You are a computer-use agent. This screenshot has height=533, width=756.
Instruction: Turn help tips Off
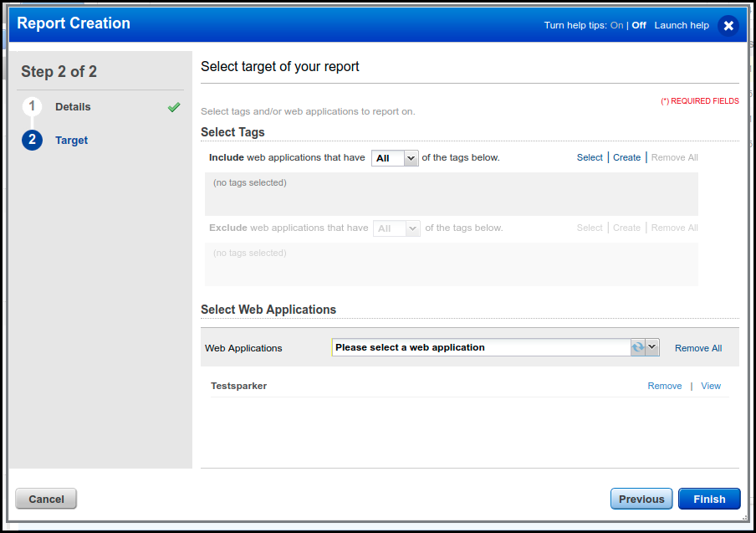click(638, 25)
